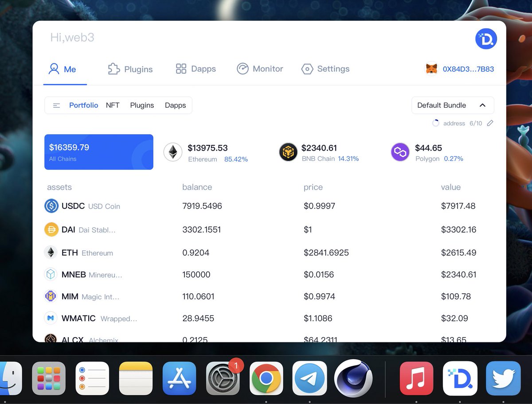
Task: Click the price column header
Action: coord(313,187)
